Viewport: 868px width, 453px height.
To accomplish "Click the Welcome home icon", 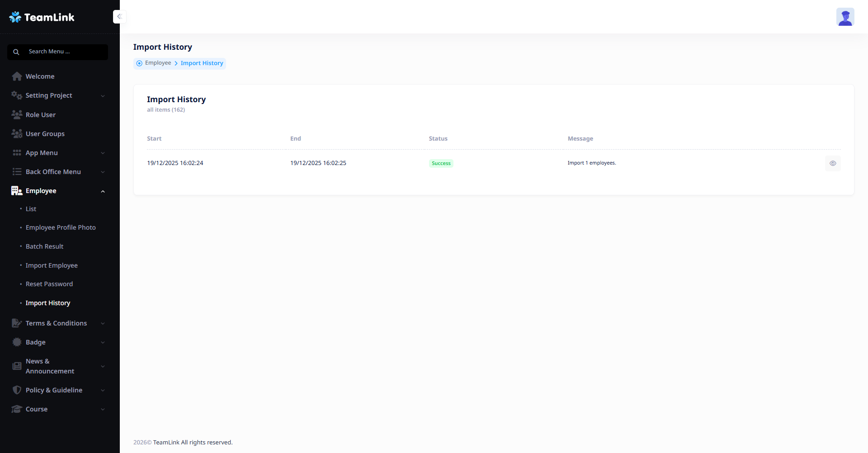I will point(17,76).
